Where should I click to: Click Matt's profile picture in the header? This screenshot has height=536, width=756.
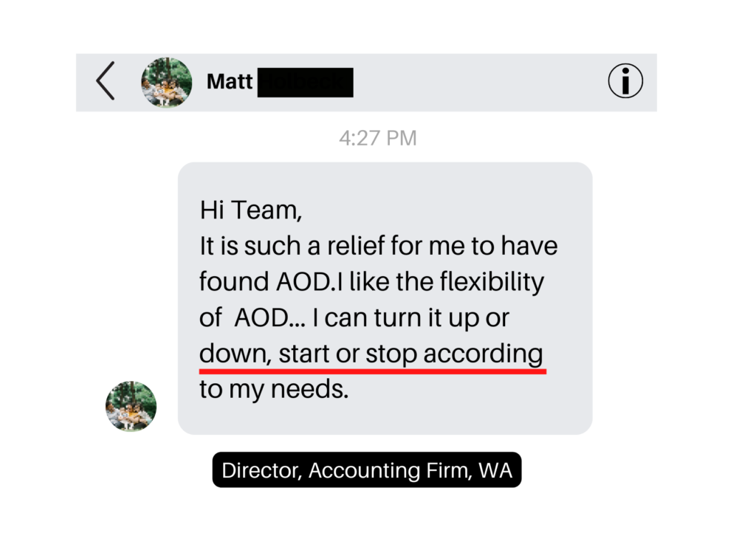pyautogui.click(x=167, y=82)
